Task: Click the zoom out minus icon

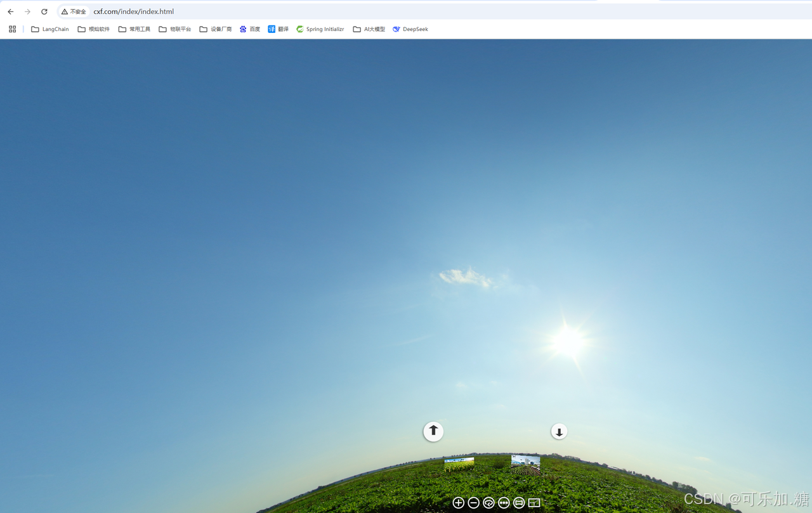Action: (473, 503)
